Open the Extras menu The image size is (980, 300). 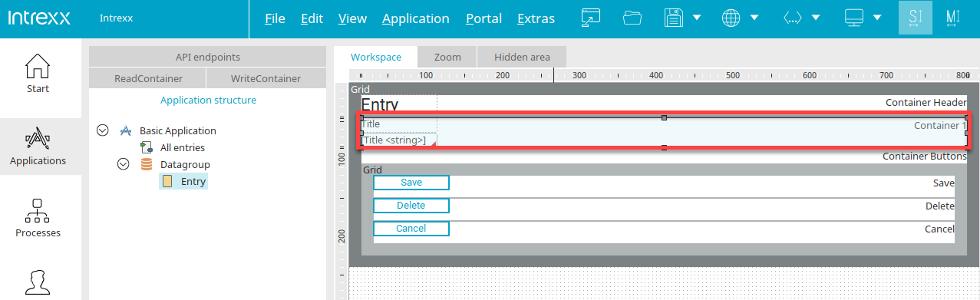click(x=536, y=18)
